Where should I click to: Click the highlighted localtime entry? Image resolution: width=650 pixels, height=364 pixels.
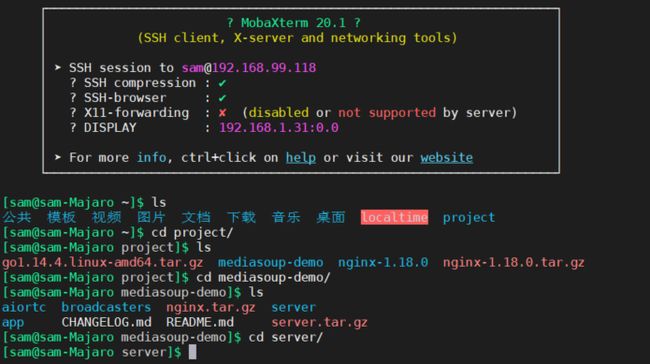(x=394, y=217)
